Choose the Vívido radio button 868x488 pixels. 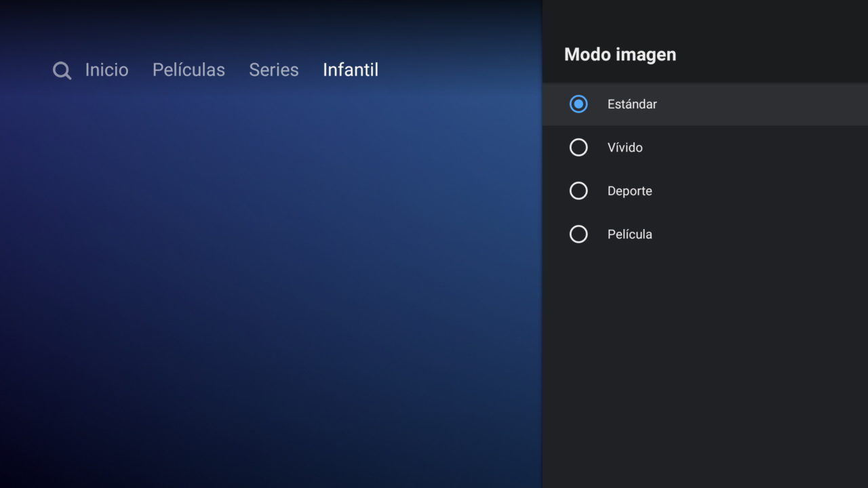(578, 147)
